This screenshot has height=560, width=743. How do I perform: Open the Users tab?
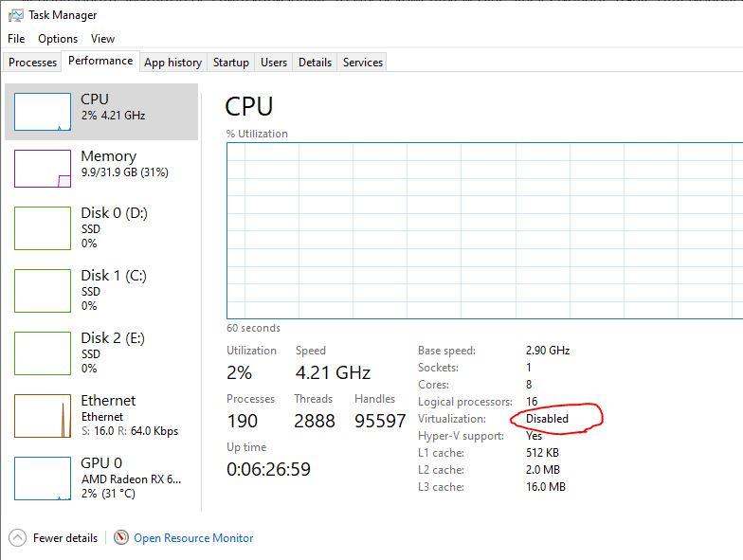tap(274, 63)
